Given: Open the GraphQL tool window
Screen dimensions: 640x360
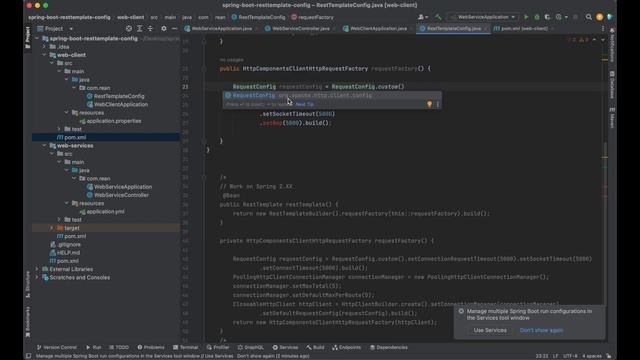Looking at the screenshot, I should click(251, 347).
